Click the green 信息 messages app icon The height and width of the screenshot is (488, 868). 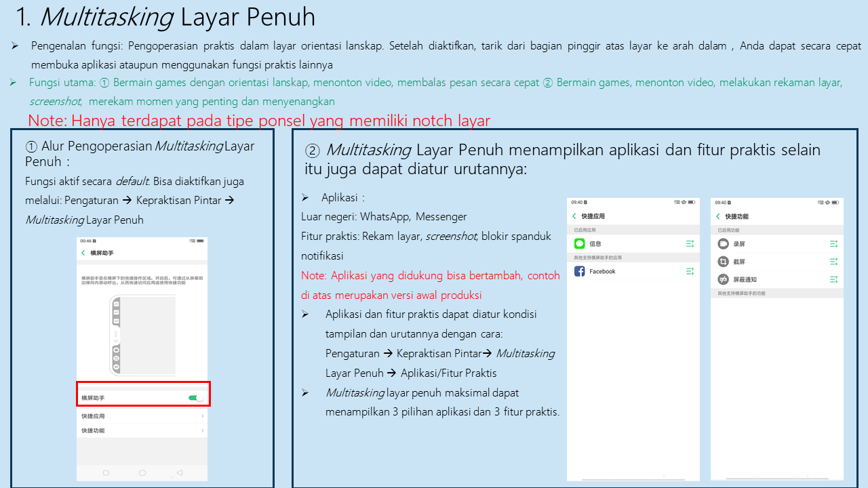579,243
